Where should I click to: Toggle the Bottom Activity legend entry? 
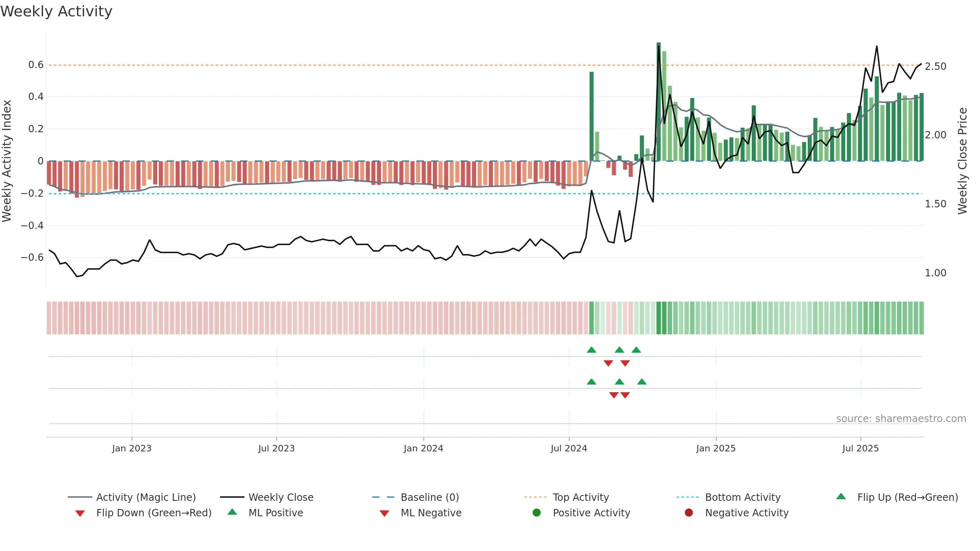[x=728, y=497]
